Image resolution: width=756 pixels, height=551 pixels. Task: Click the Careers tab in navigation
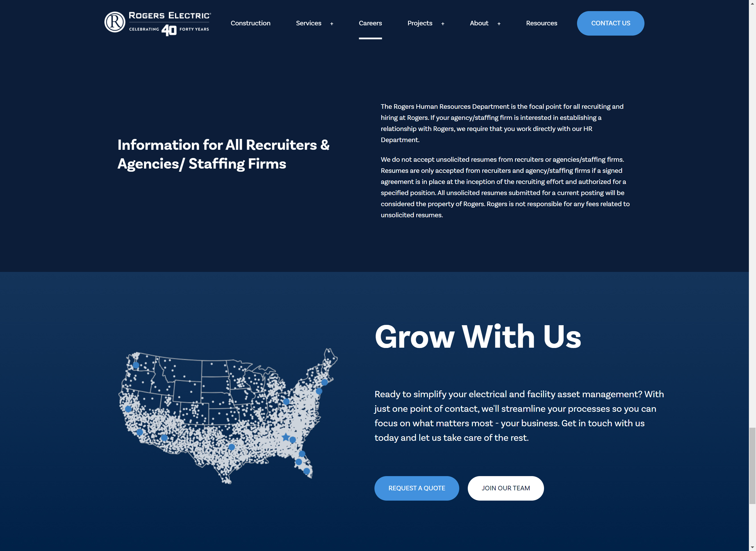370,23
